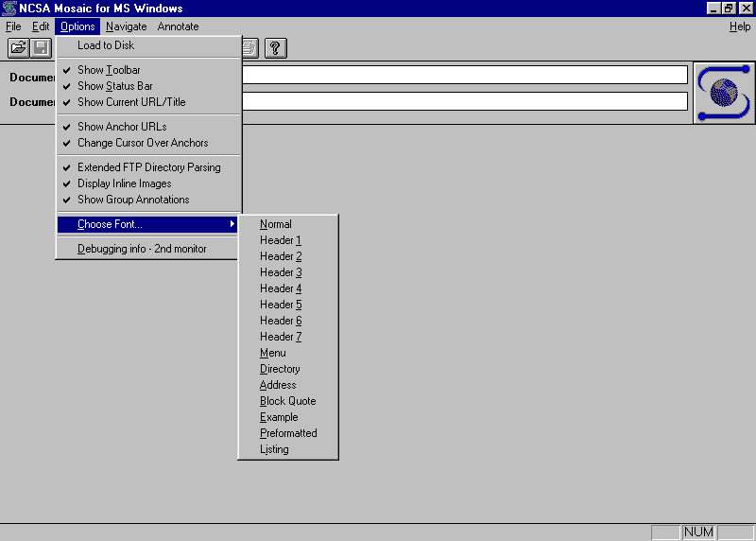Open the File menu
Screen dimensions: 756x541
(x=13, y=26)
